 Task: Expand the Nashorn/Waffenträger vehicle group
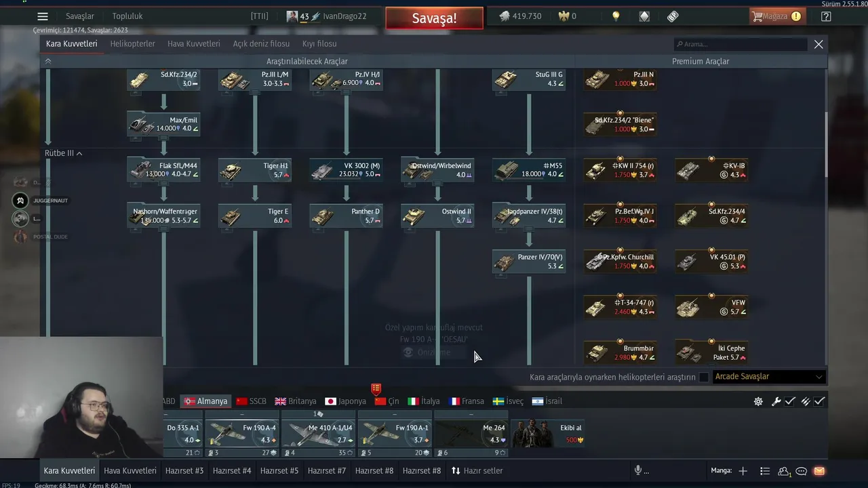pos(163,216)
